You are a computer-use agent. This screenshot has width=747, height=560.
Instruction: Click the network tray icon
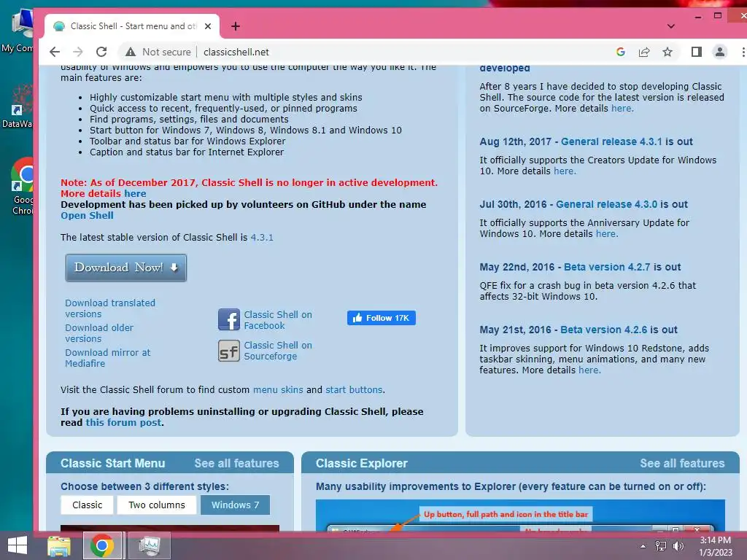(x=661, y=546)
